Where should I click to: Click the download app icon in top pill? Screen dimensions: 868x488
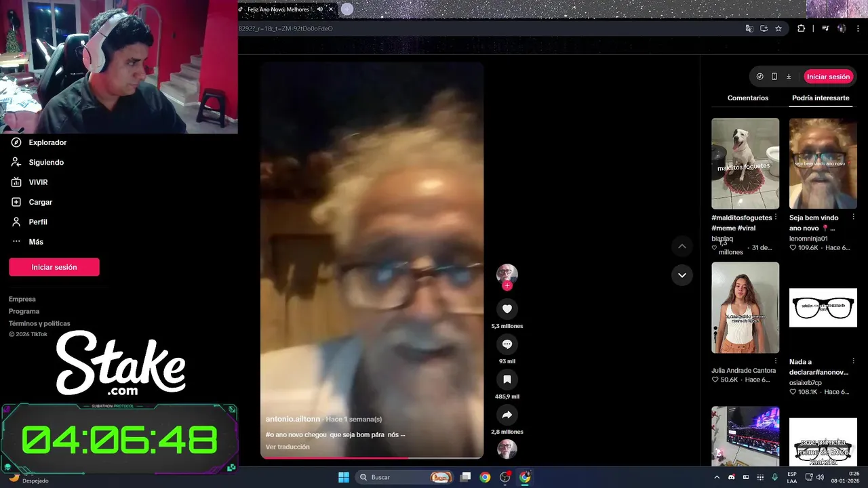[789, 77]
